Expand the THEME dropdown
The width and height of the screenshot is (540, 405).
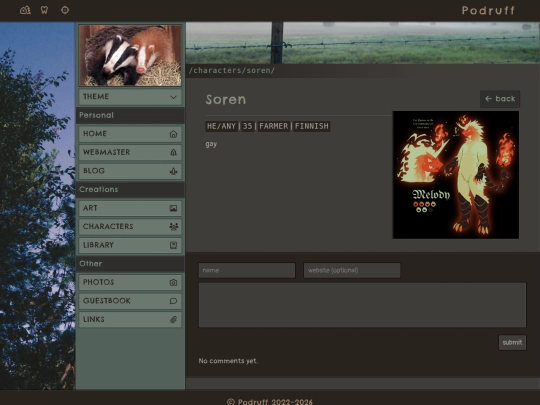(130, 97)
